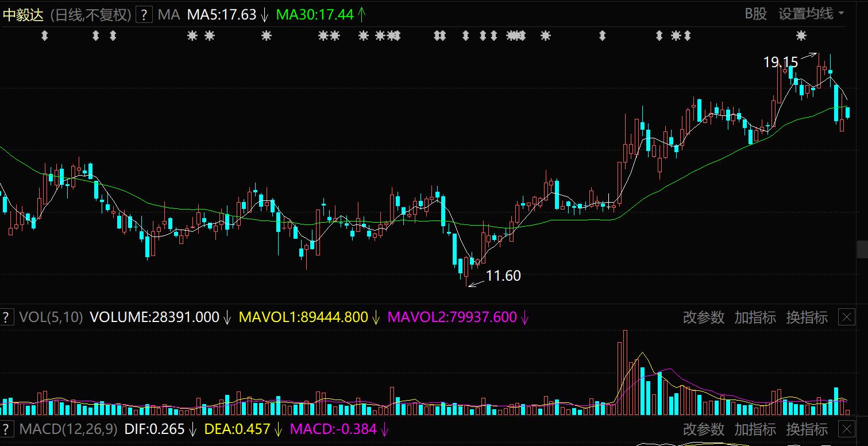Click the 中毅达 stock name
868x446 pixels.
23,15
